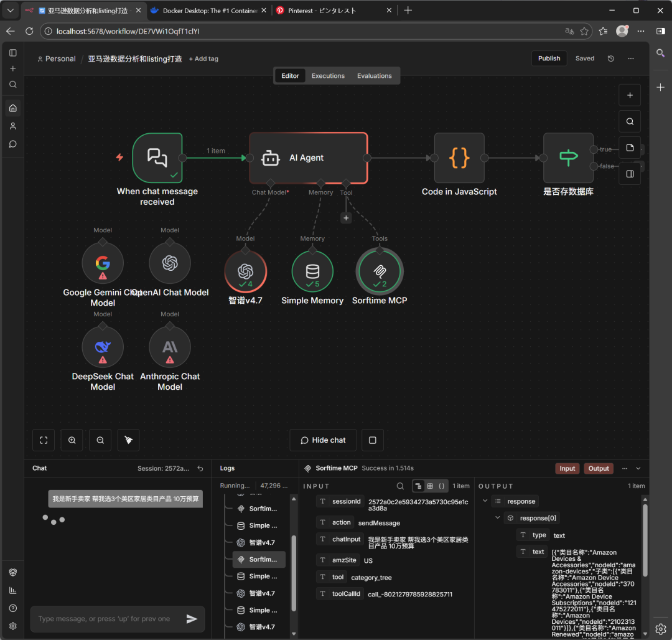The image size is (672, 640).
Task: Click the Simple Memory node on canvas
Action: pyautogui.click(x=312, y=271)
